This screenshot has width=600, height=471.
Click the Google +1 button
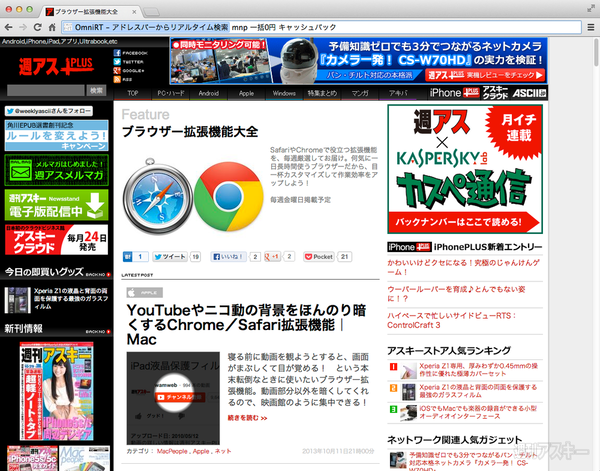[x=272, y=257]
